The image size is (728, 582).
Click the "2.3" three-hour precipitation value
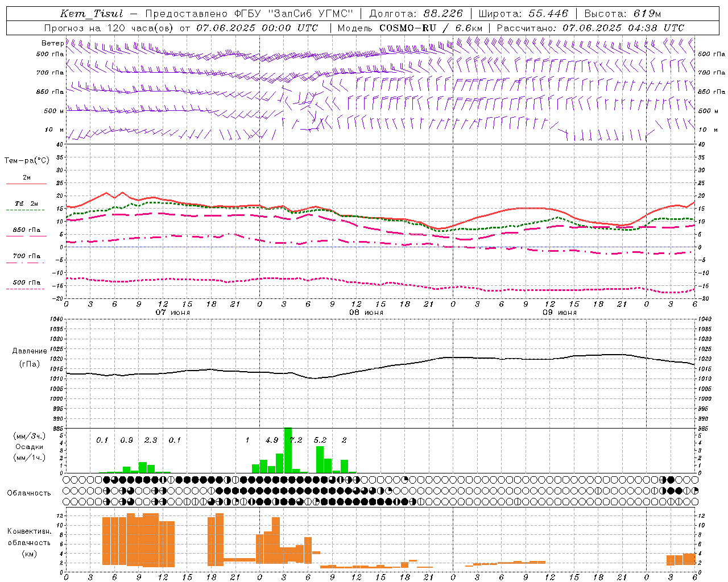(x=151, y=440)
